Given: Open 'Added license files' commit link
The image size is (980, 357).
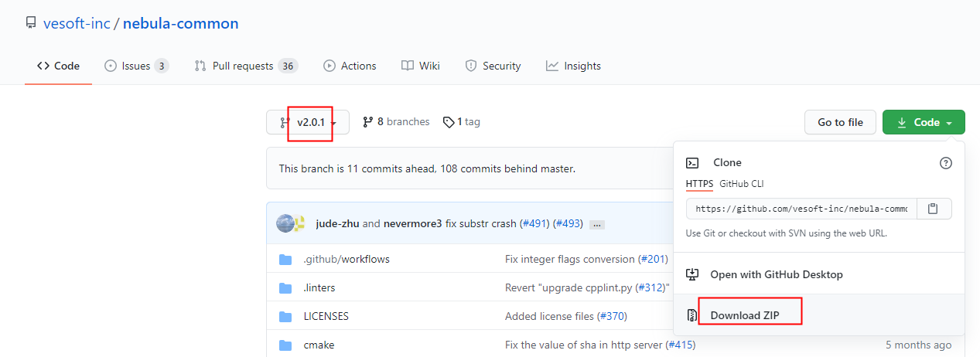Looking at the screenshot, I should click(549, 316).
